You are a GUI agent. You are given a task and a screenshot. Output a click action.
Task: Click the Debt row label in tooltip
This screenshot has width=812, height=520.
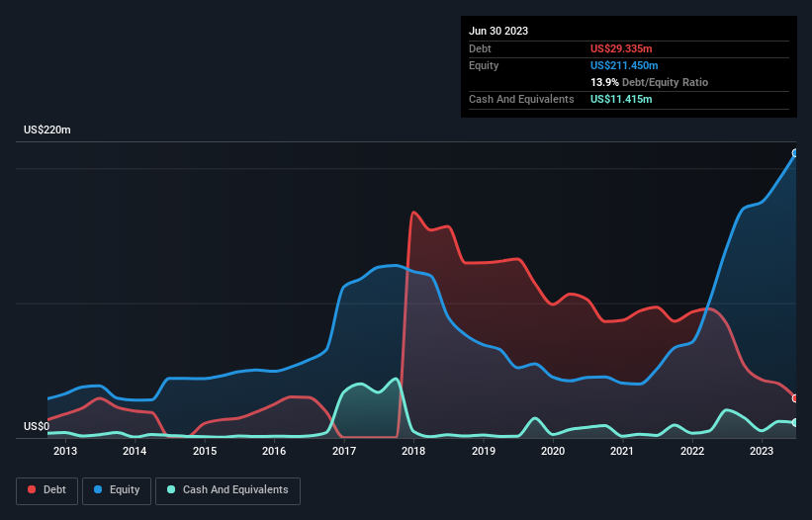[480, 48]
